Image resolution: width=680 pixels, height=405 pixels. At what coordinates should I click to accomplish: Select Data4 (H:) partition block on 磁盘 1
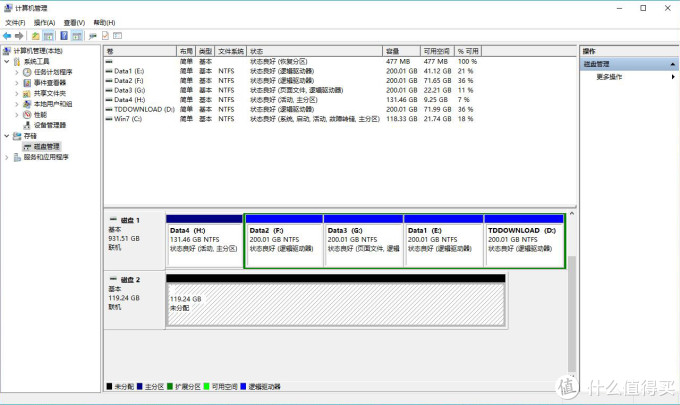(x=204, y=241)
